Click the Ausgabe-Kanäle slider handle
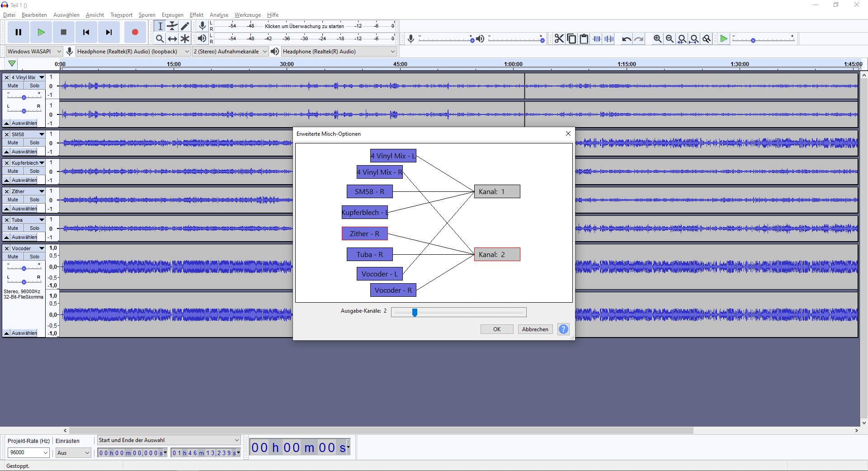Screen dimensions: 868x471 415,312
